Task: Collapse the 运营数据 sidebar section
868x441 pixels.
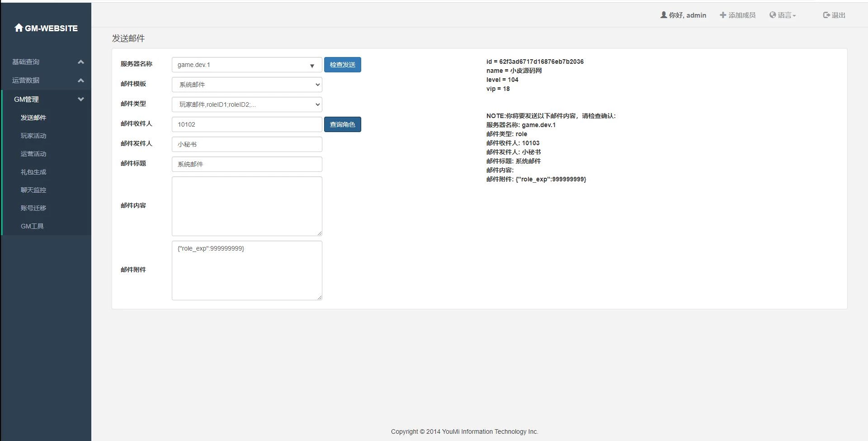Action: [x=80, y=81]
